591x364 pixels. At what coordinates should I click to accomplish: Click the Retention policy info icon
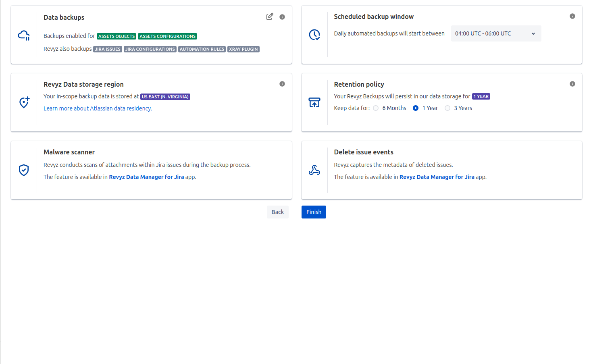pyautogui.click(x=572, y=84)
